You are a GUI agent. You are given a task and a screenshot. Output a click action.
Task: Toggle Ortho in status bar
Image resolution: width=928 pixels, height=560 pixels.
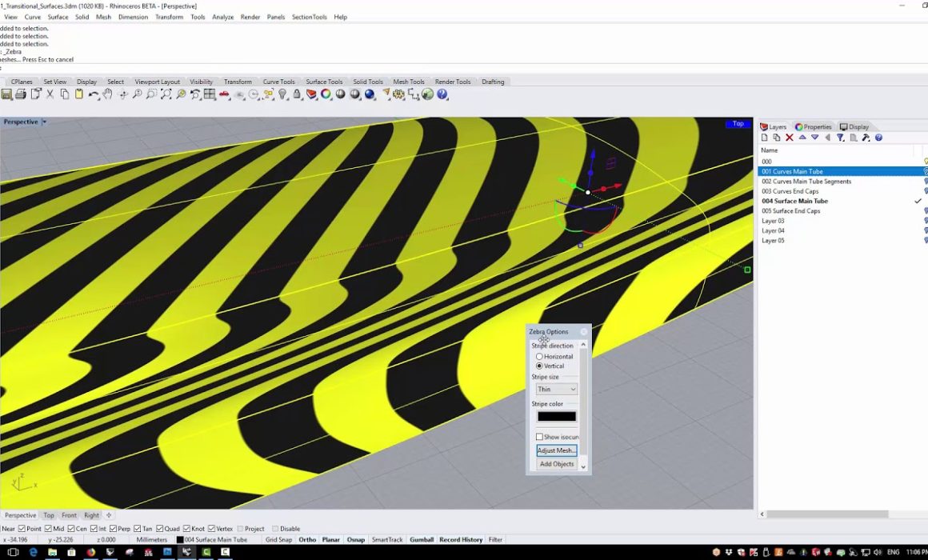307,540
